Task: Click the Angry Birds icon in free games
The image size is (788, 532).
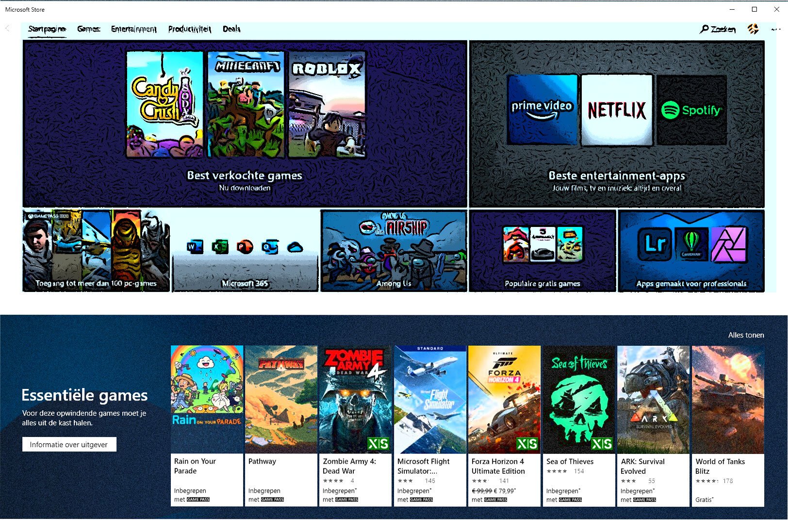Action: point(515,244)
